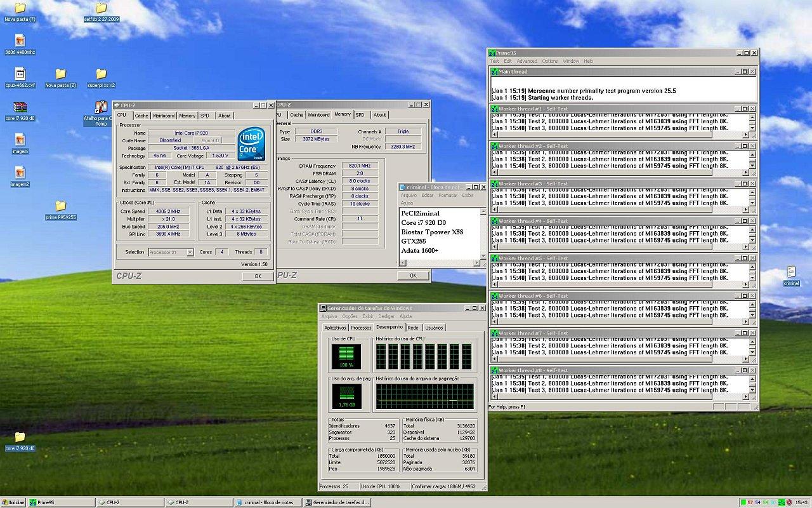Click the Task Manager title bar icon
Viewport: 812px width, 508px height.
click(x=323, y=308)
